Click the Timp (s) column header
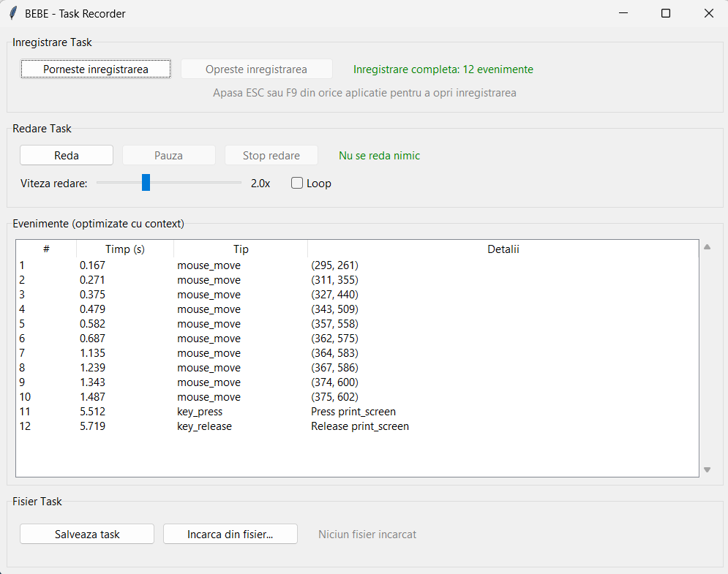728x574 pixels. pos(125,249)
